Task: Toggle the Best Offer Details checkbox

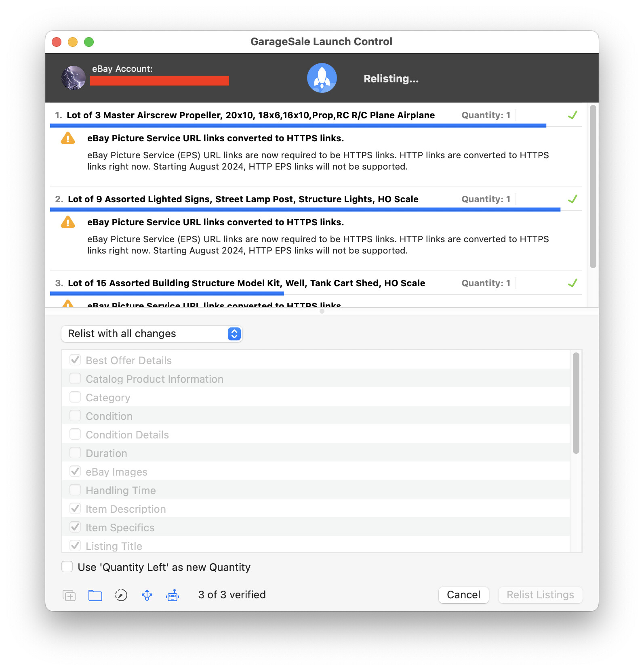Action: click(75, 360)
